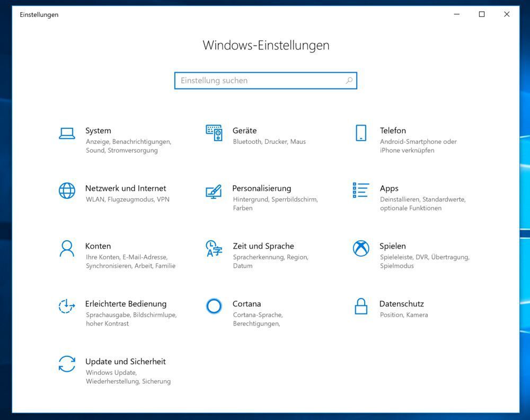Click the 'Erleichterte Bedienung' title

click(x=126, y=304)
